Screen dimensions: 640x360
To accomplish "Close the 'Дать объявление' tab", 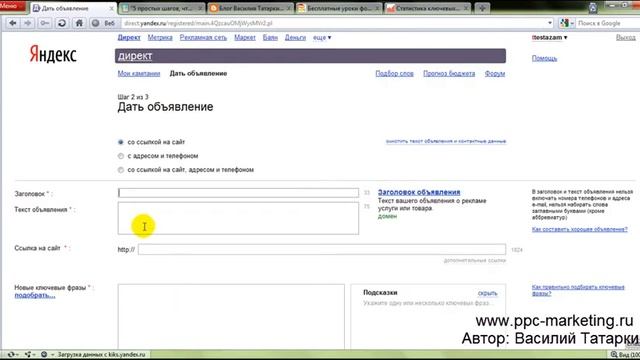I will point(112,8).
